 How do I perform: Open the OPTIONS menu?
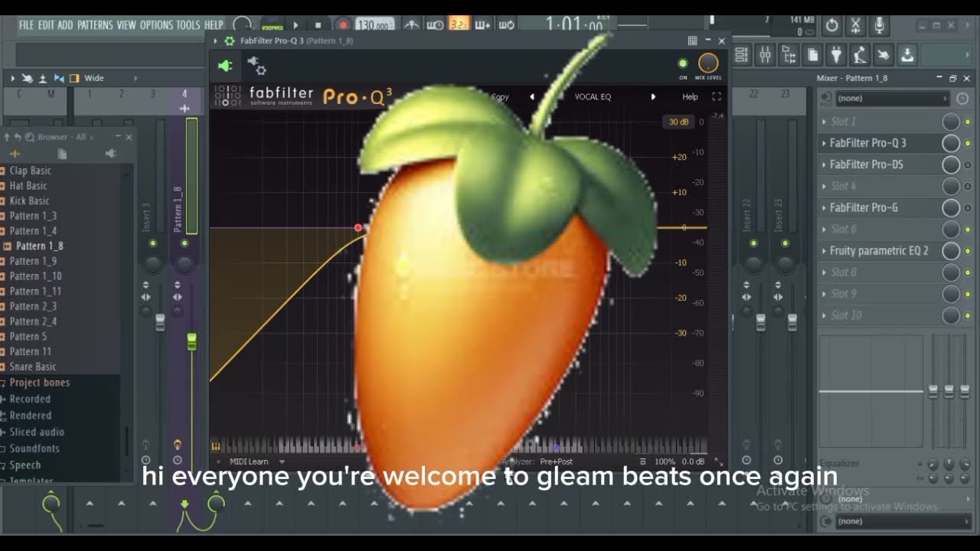point(157,25)
